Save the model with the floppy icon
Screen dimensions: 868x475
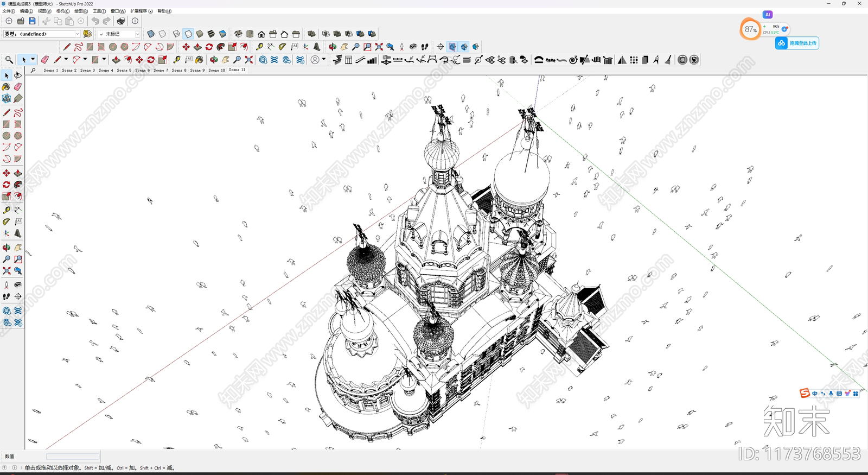32,21
